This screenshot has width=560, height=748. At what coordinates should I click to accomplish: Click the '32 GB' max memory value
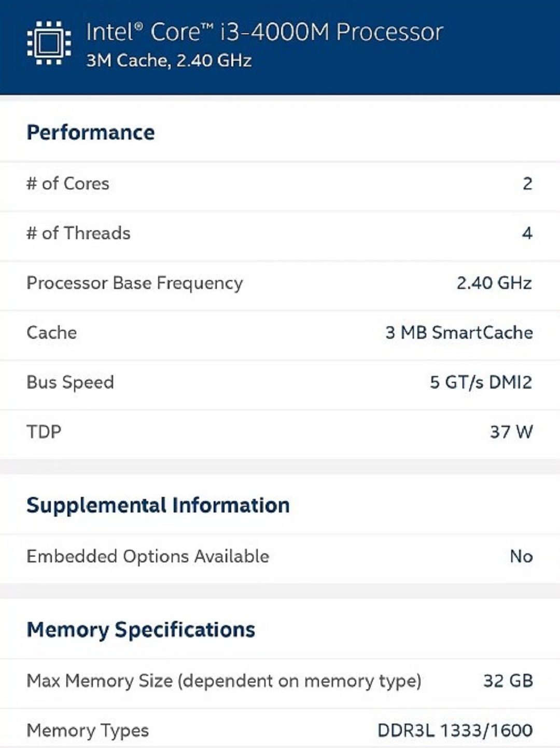click(508, 681)
